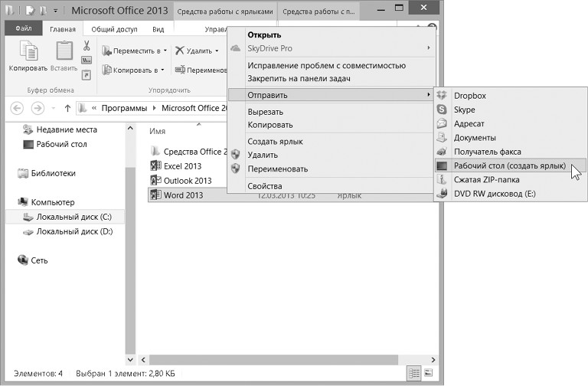Image resolution: width=588 pixels, height=386 pixels.
Task: Click the up-folder arrow in navigation bar
Action: 68,108
